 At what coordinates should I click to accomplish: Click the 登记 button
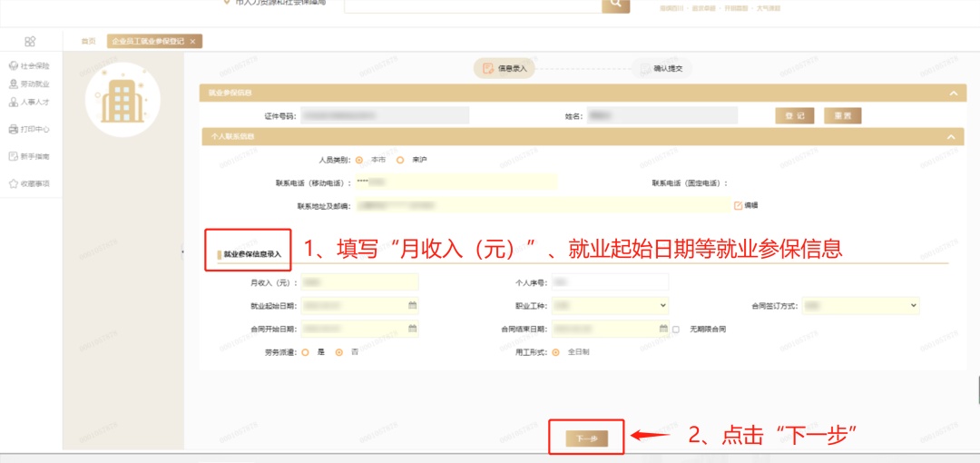point(795,115)
